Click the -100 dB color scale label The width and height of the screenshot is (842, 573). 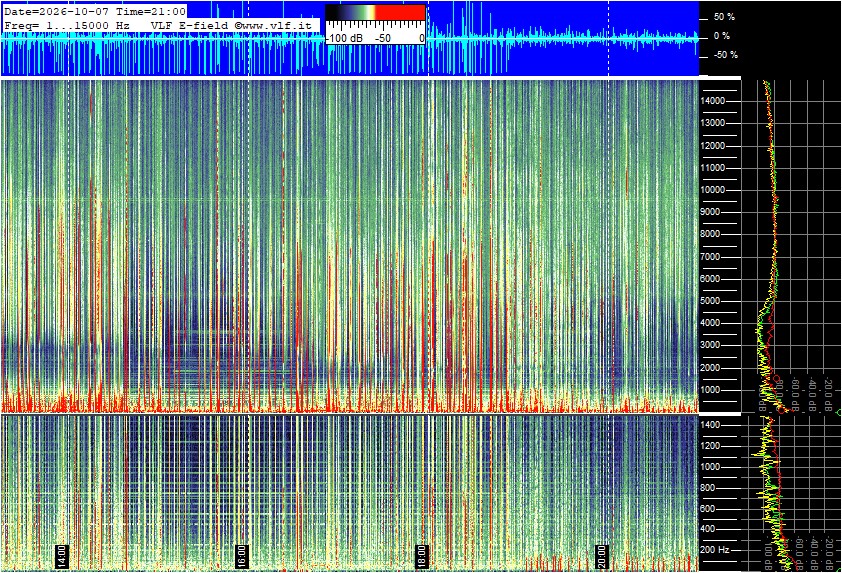click(x=346, y=39)
